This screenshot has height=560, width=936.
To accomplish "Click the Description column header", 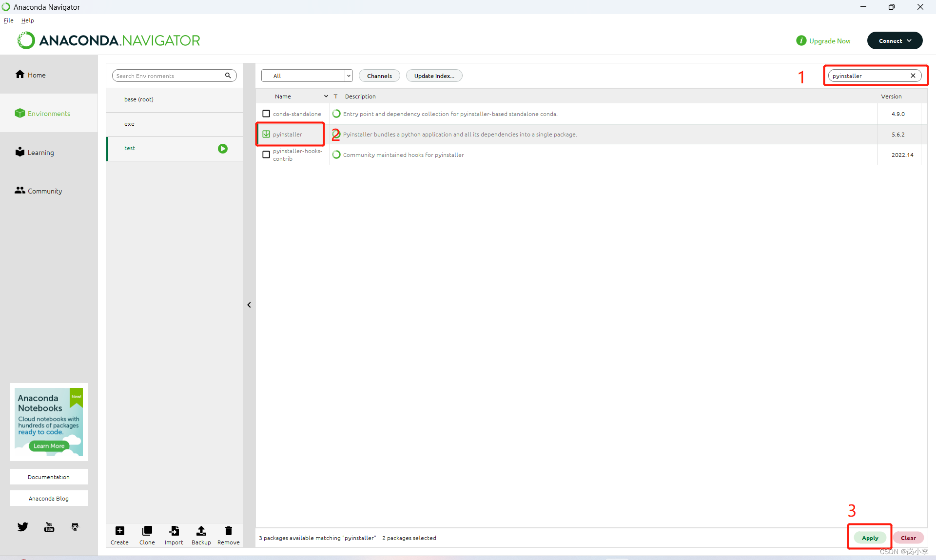I will (x=360, y=97).
